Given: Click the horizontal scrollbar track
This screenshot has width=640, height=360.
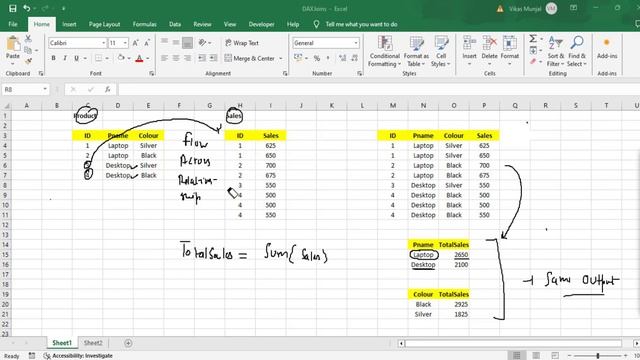Looking at the screenshot, I should pos(513,343).
